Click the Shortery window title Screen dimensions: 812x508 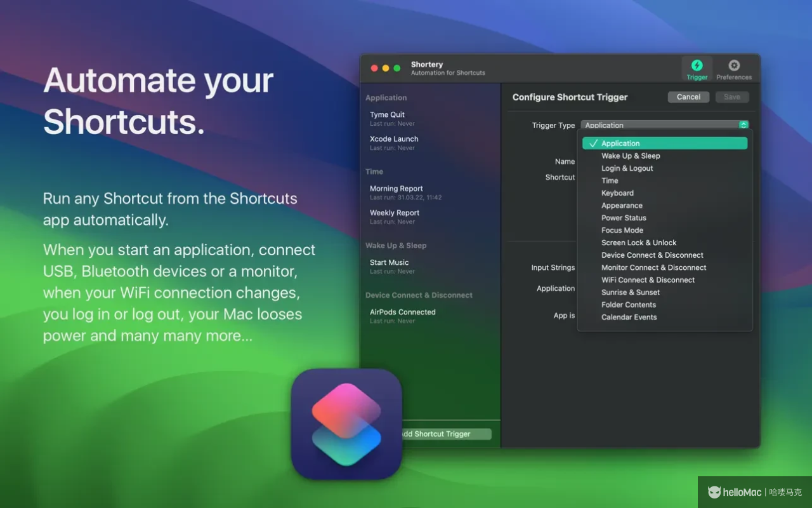pyautogui.click(x=427, y=64)
